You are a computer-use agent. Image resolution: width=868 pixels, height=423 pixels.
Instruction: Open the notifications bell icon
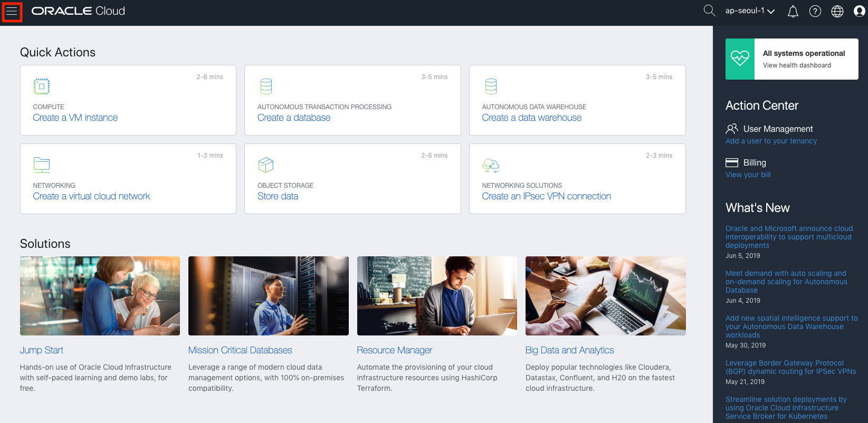pyautogui.click(x=793, y=11)
